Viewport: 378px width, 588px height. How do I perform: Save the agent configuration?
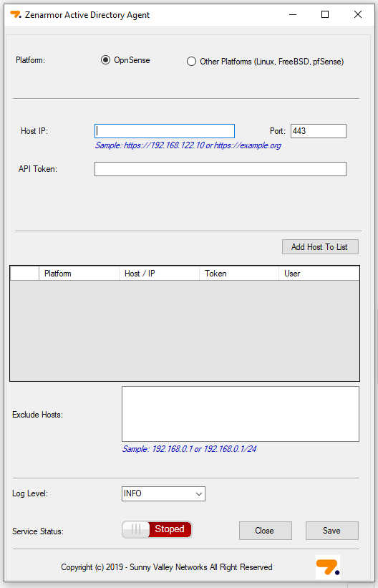coord(332,531)
